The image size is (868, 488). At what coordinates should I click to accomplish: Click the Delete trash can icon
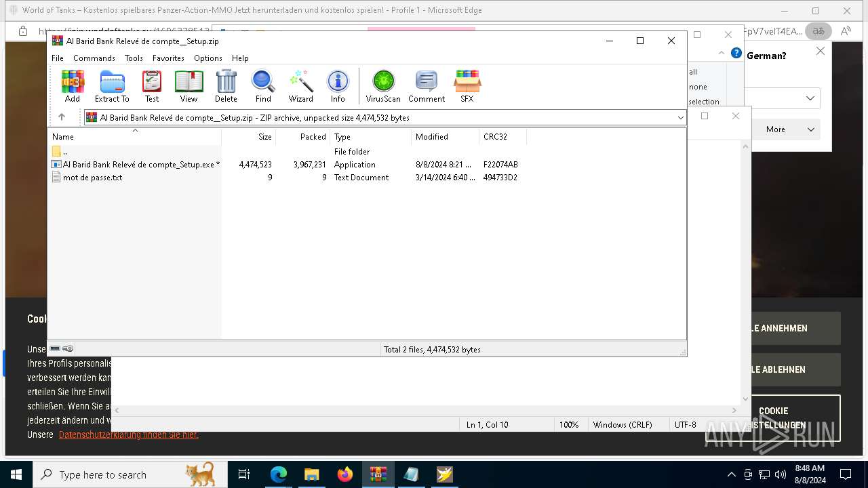pyautogui.click(x=226, y=86)
